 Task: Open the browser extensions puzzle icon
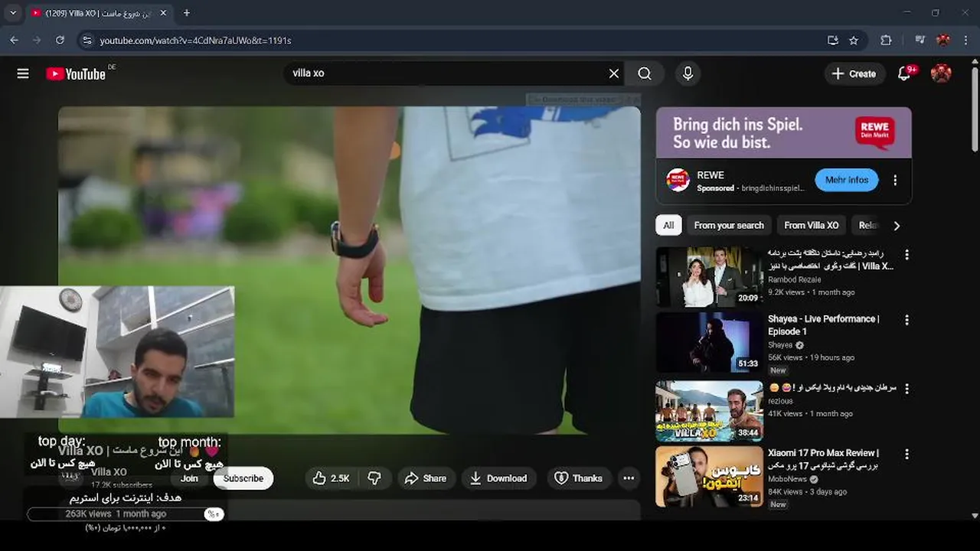pyautogui.click(x=886, y=41)
